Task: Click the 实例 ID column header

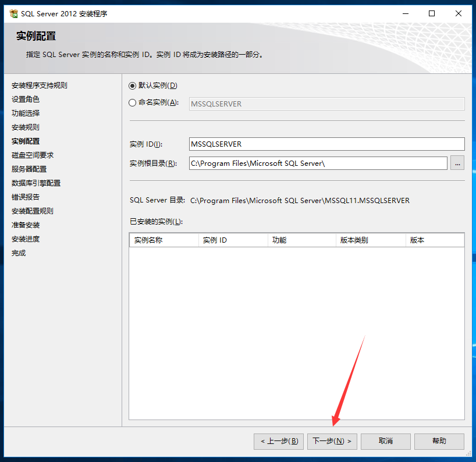Action: click(233, 240)
